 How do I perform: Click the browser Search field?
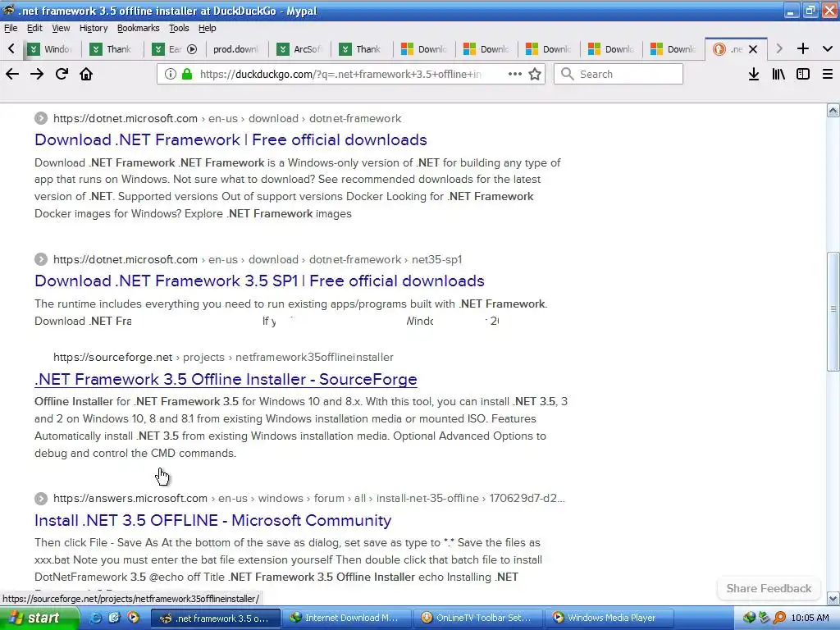[619, 74]
